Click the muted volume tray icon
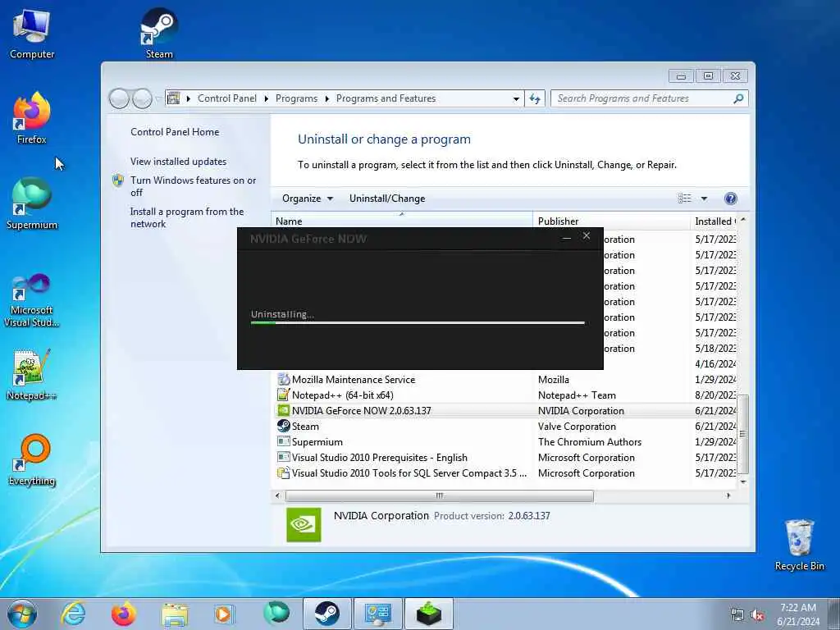The image size is (840, 630). 757,615
